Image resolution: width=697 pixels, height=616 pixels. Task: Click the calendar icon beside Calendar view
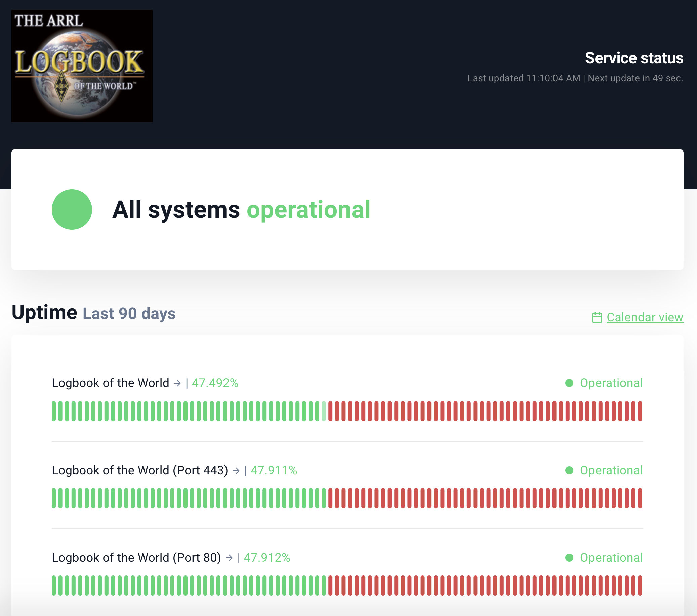pyautogui.click(x=597, y=317)
